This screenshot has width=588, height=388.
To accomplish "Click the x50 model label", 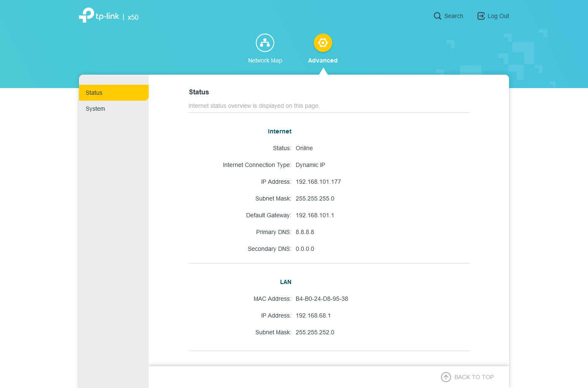I will point(133,17).
